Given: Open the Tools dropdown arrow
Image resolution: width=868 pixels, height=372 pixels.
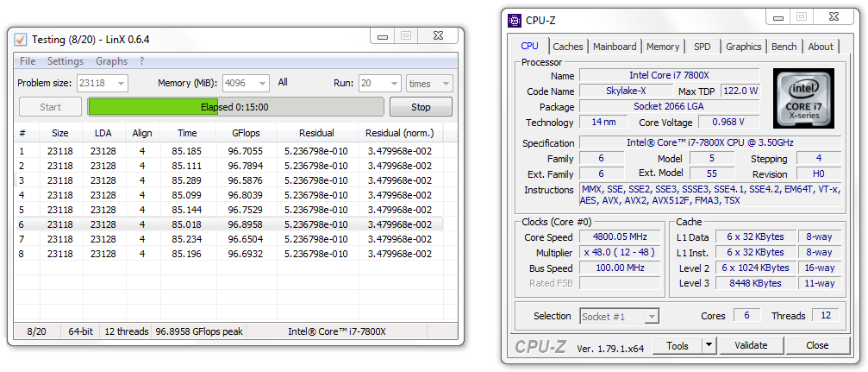Looking at the screenshot, I should click(x=709, y=346).
